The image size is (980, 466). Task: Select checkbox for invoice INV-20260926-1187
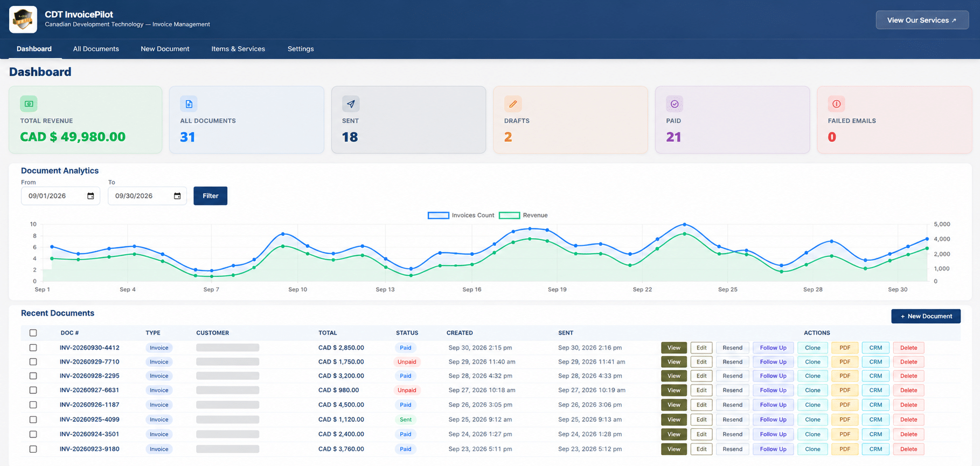(33, 405)
